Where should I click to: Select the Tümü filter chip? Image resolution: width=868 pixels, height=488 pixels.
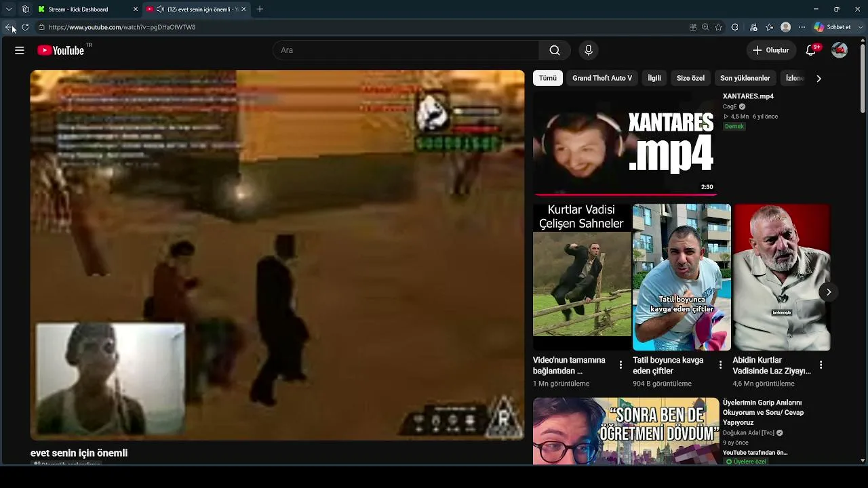tap(547, 78)
